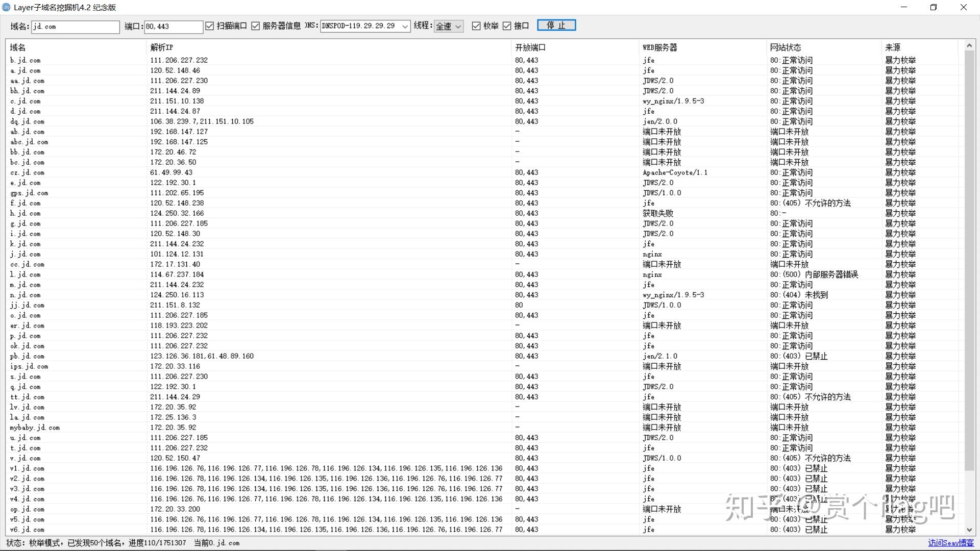Select row v6.jd.com
Viewport: 980px width, 551px height.
(482, 530)
